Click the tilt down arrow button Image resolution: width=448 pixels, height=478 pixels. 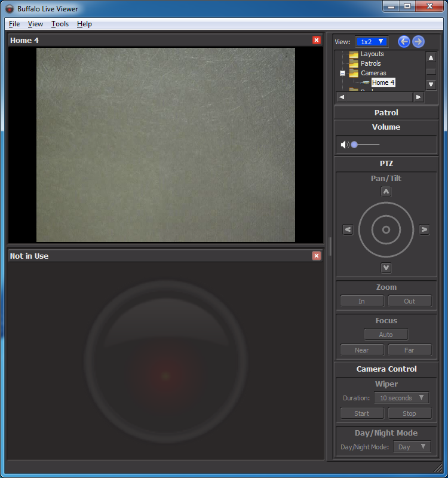point(386,268)
